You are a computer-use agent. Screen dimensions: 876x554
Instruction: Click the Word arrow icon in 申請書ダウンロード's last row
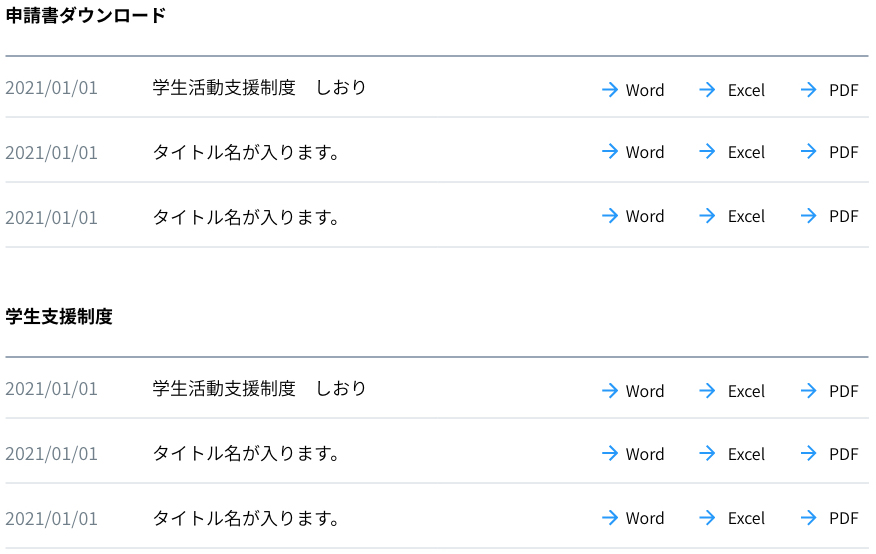(x=609, y=216)
